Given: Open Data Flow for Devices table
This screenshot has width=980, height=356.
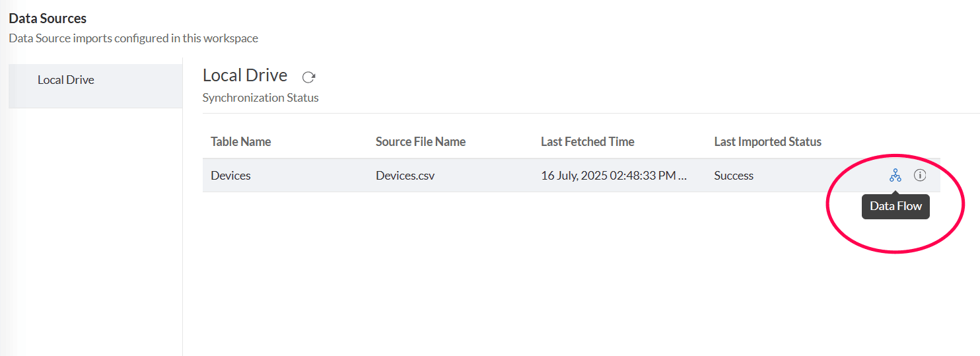Looking at the screenshot, I should coord(895,176).
